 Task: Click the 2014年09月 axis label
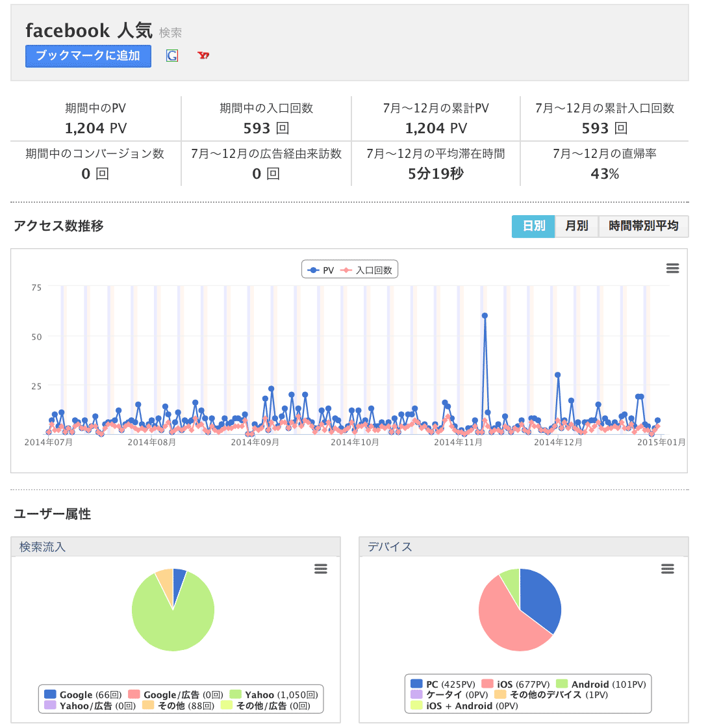tap(255, 443)
